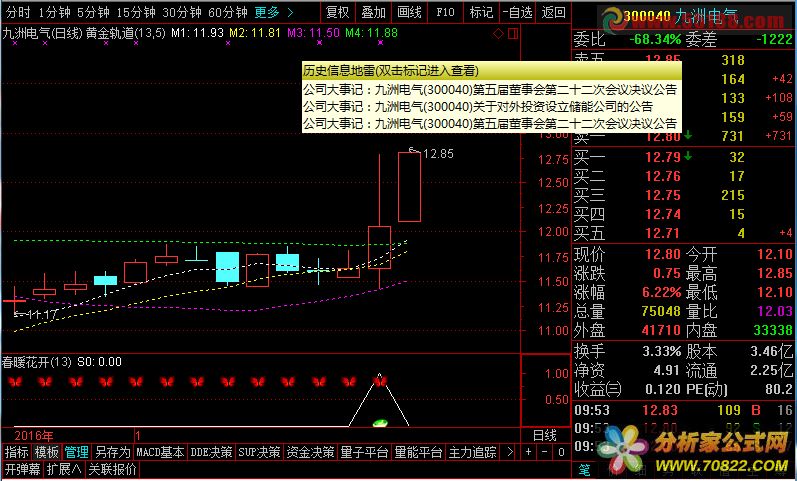Click the red diamond icon above chart
The height and width of the screenshot is (481, 797).
pyautogui.click(x=499, y=34)
